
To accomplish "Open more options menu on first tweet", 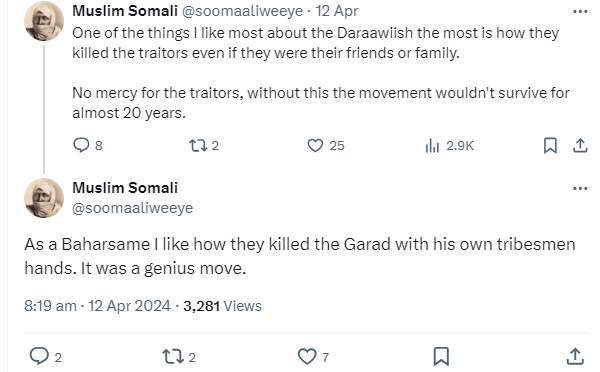I will tap(580, 11).
